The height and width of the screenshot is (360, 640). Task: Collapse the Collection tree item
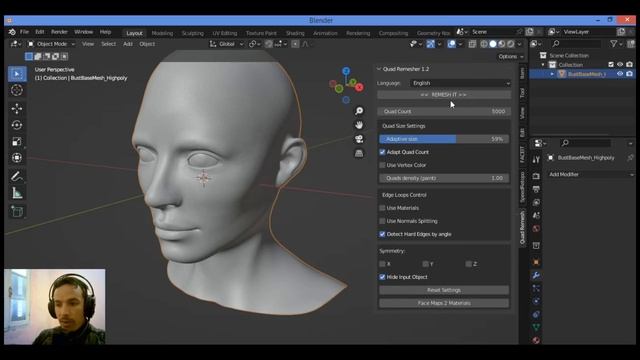click(x=543, y=65)
